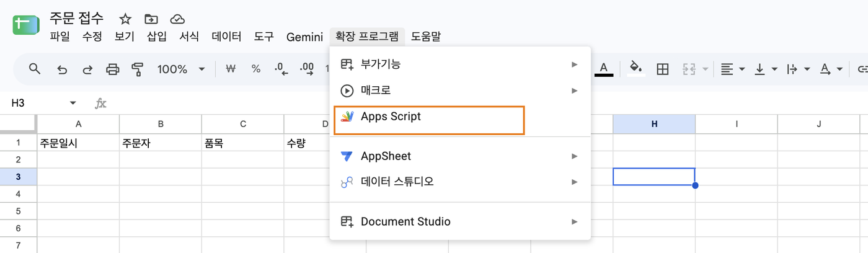The image size is (868, 253).
Task: Expand the AppSheet submenu
Action: click(x=460, y=156)
